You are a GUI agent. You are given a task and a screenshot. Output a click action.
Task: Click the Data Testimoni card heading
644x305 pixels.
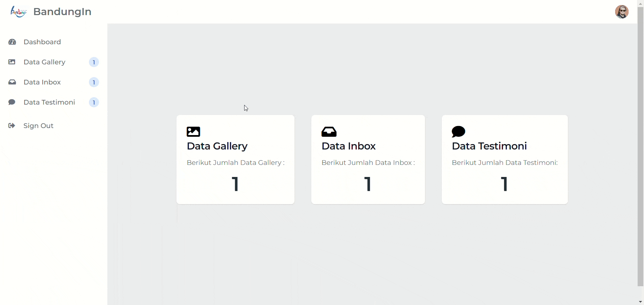point(489,146)
